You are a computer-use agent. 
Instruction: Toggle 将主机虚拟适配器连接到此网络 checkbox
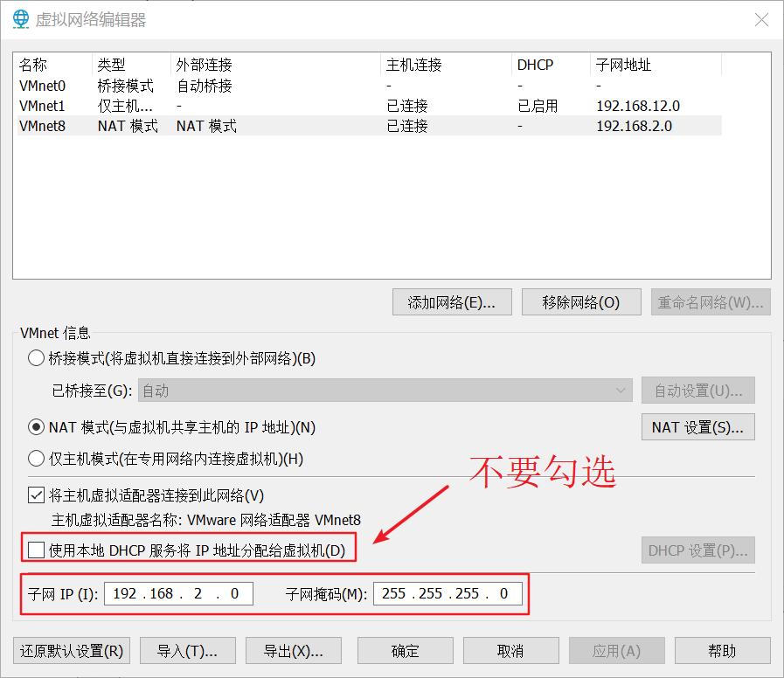36,495
